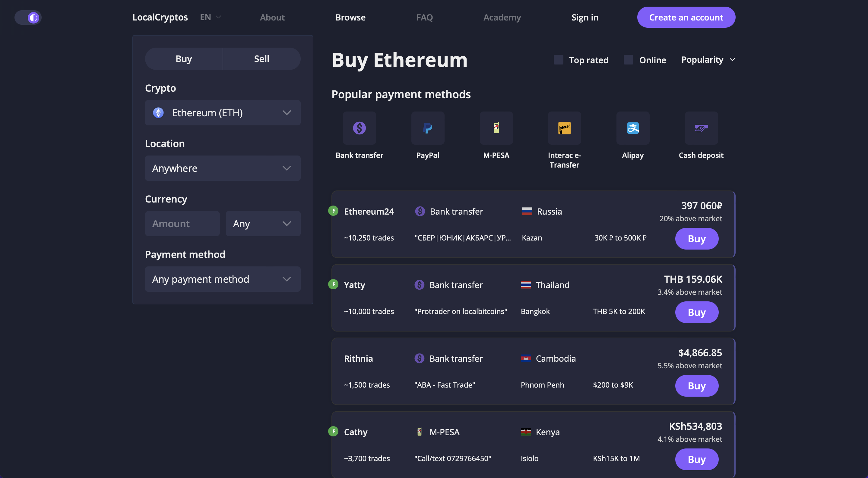Click Cathy's online lightning status icon
Screen dimensions: 868x478
(333, 431)
